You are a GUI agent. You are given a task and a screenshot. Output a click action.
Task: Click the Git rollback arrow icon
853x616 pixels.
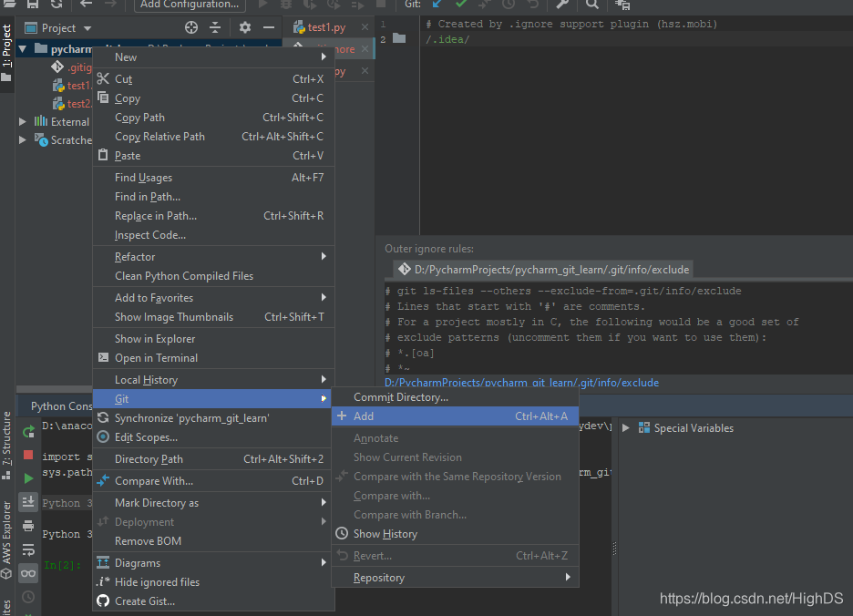532,4
